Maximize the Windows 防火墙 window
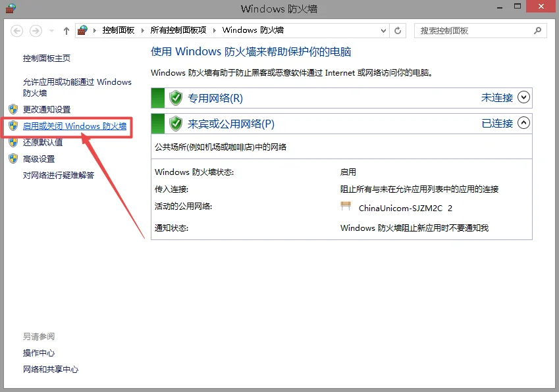559x392 pixels. pos(518,7)
